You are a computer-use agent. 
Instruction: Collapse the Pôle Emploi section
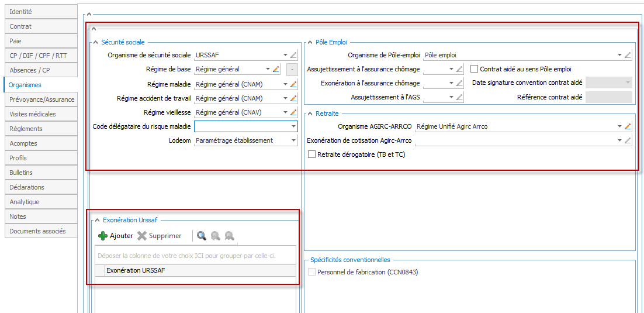pyautogui.click(x=310, y=42)
